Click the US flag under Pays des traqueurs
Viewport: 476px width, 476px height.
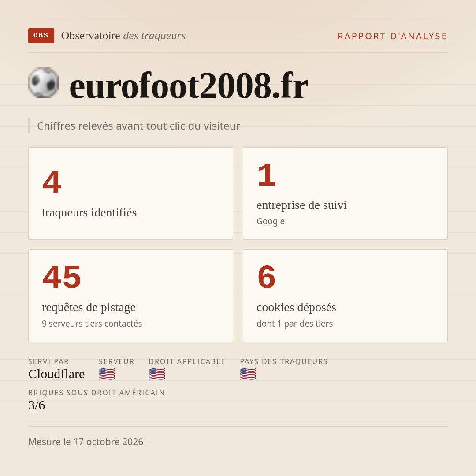tap(248, 374)
